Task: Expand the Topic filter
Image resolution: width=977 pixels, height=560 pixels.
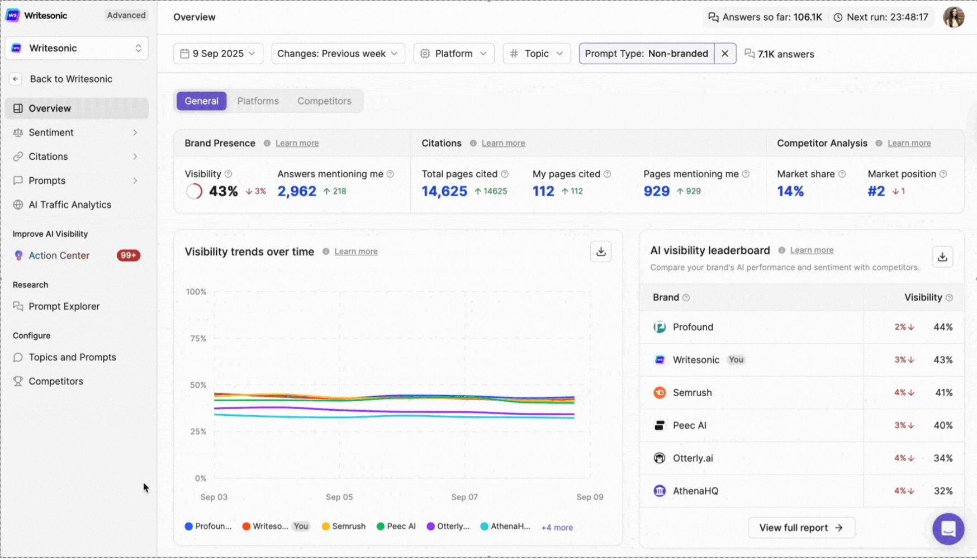Action: pyautogui.click(x=536, y=53)
